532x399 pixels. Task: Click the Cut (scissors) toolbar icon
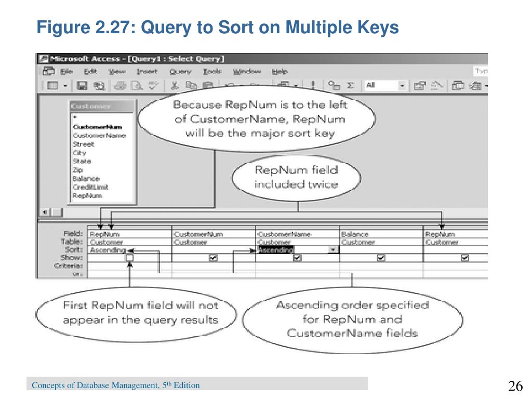click(x=175, y=86)
